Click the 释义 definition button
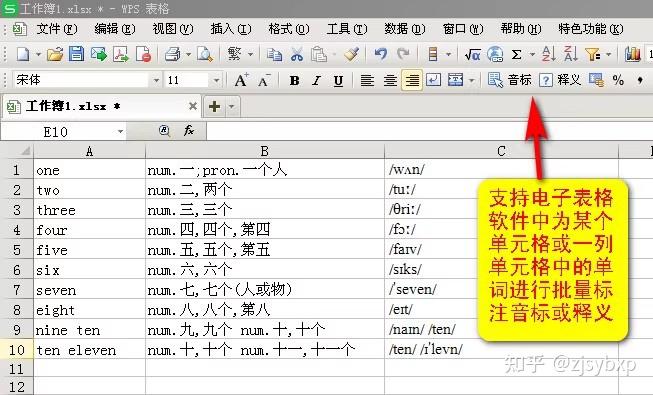 point(560,80)
